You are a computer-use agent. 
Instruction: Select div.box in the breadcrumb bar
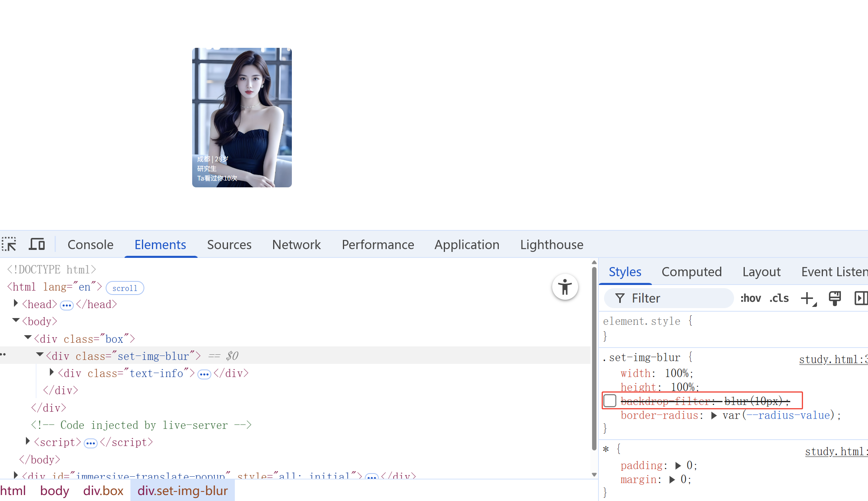103,491
